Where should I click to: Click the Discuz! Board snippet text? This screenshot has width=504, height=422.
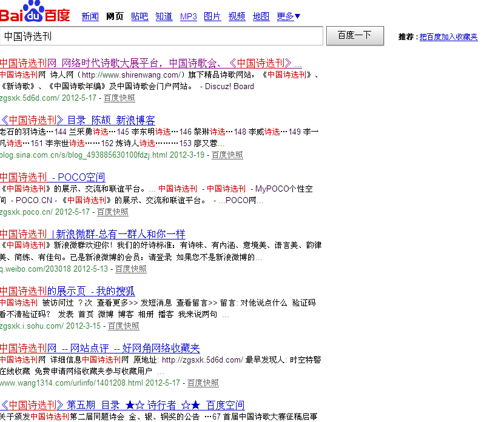coord(229,87)
